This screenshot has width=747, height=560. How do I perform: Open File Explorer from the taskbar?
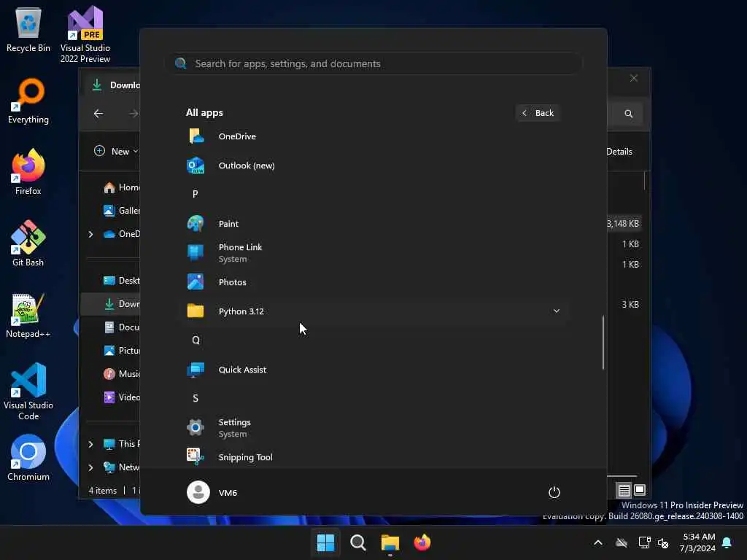[x=390, y=542]
